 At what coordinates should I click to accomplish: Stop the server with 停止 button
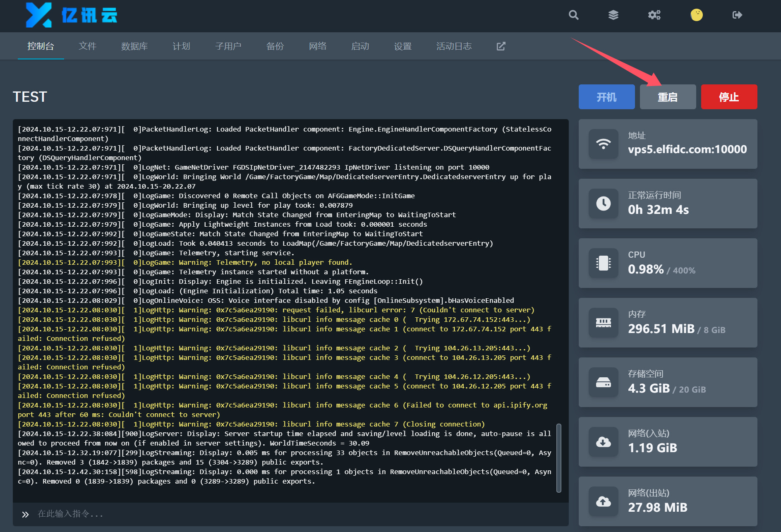729,97
